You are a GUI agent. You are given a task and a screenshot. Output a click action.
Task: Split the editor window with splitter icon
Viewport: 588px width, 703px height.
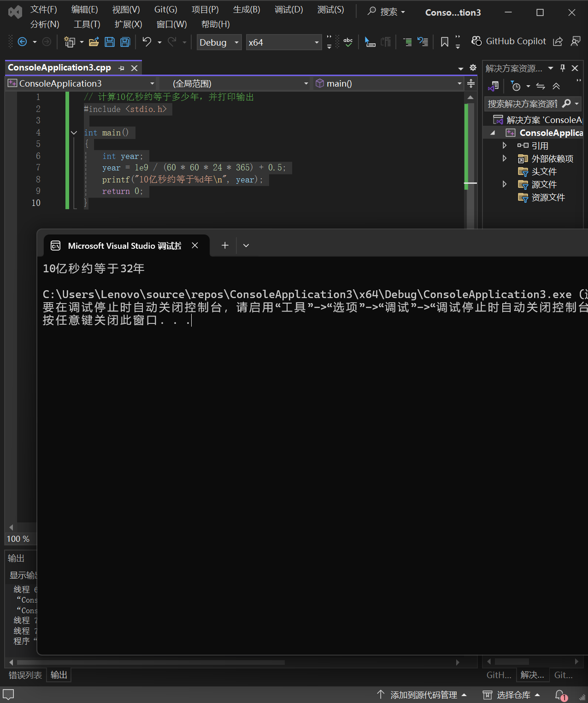tap(471, 83)
